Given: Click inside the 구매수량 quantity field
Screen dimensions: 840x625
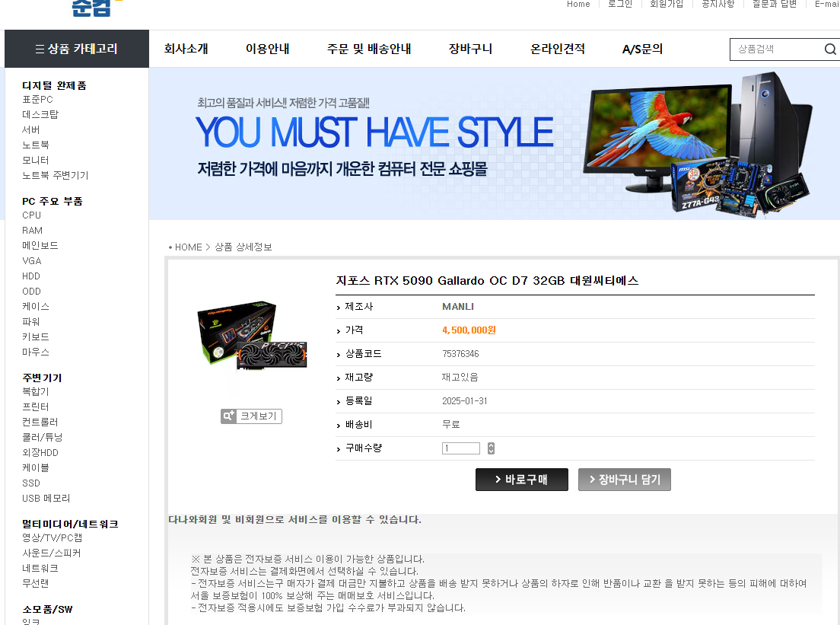Looking at the screenshot, I should [460, 448].
